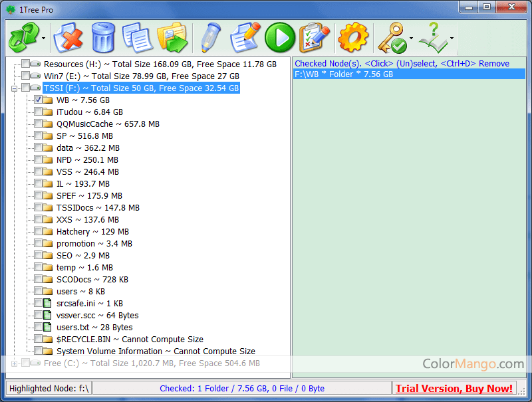532x402 pixels.
Task: Select the F:\WB checked node entry
Action: click(344, 74)
